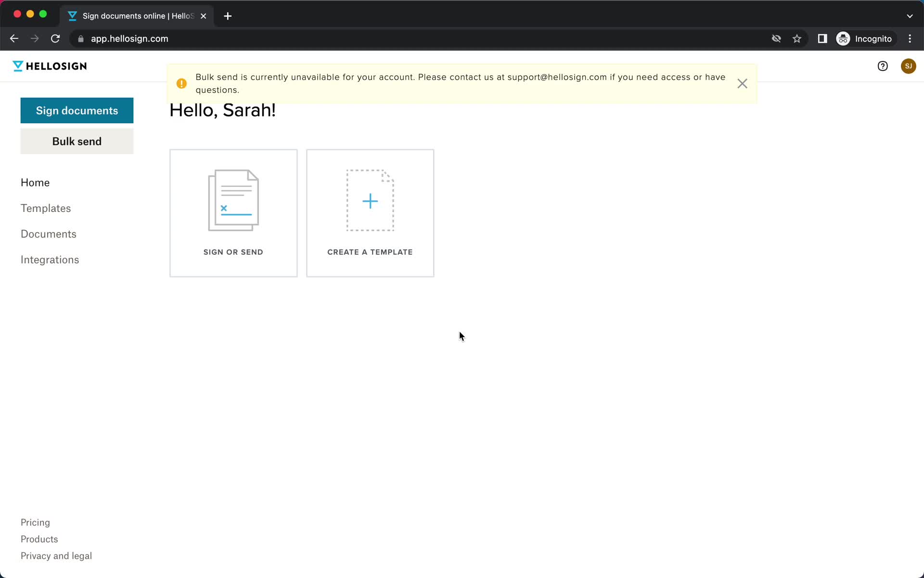Open the Integrations section
This screenshot has width=924, height=578.
[x=50, y=260]
